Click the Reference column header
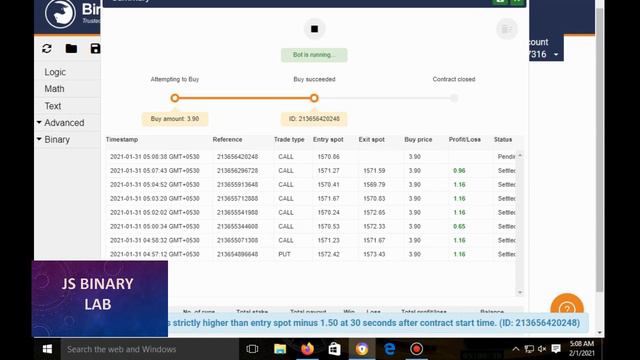The width and height of the screenshot is (640, 360). point(227,140)
